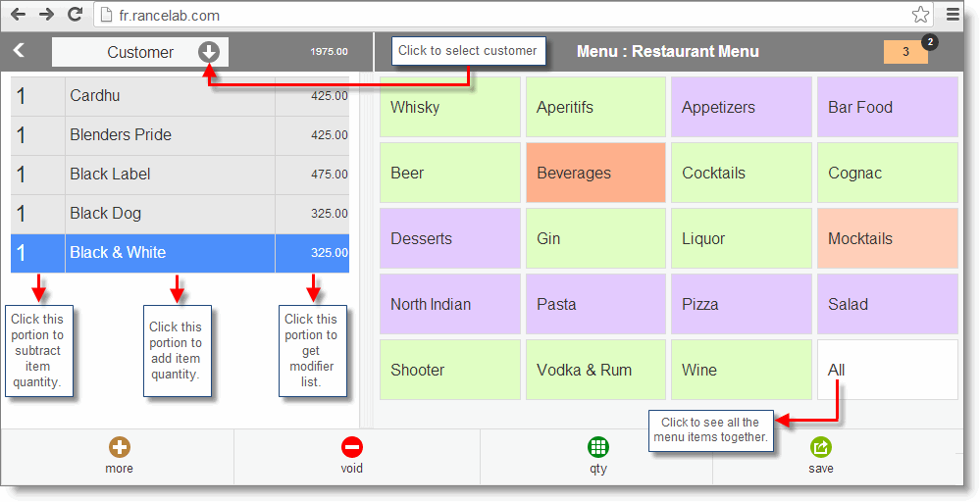Add quantity by clicking Cardhu name
Viewport: 980px width, 502px height.
coord(170,96)
